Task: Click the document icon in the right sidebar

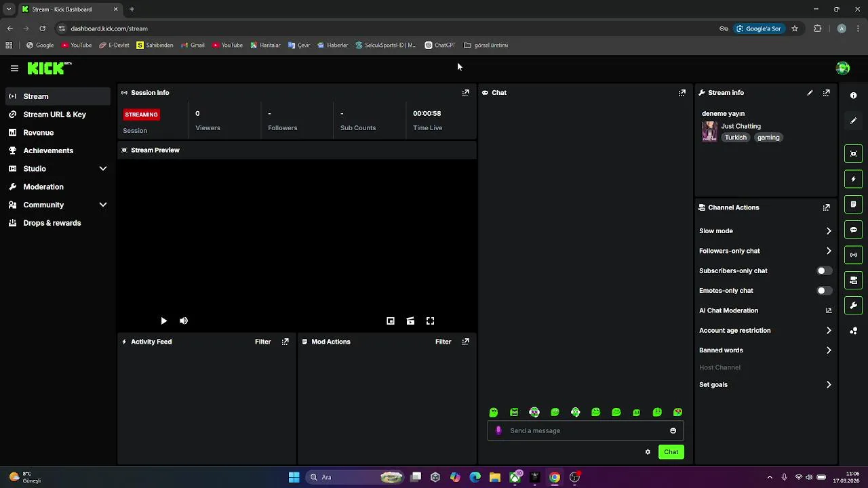Action: pos(853,204)
